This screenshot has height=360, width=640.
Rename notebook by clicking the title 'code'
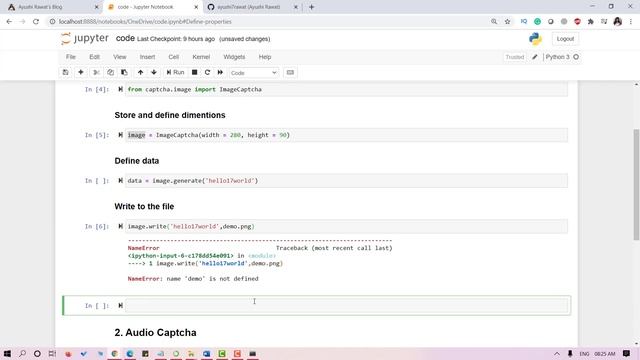pyautogui.click(x=125, y=38)
